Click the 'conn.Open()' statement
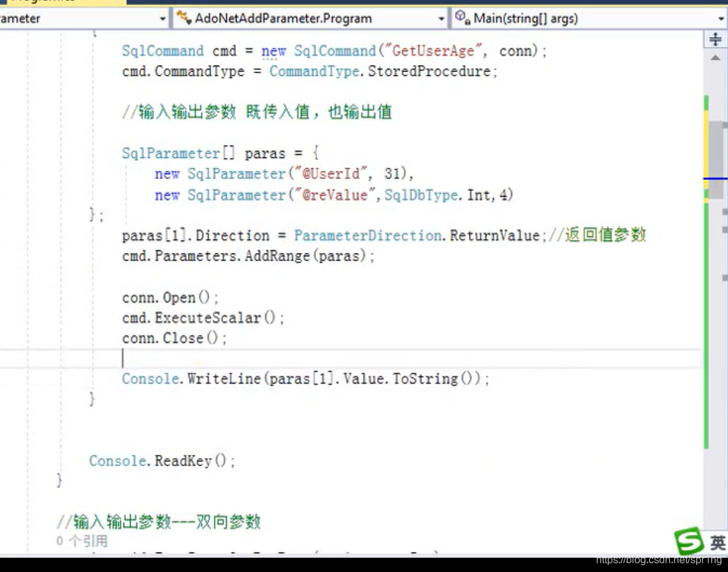728x572 pixels. point(170,297)
